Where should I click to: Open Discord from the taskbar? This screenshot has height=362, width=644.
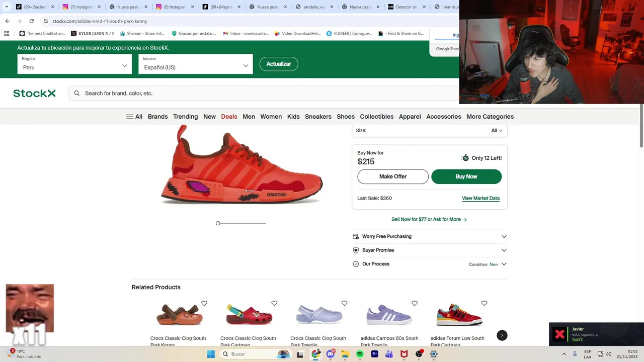(x=331, y=354)
